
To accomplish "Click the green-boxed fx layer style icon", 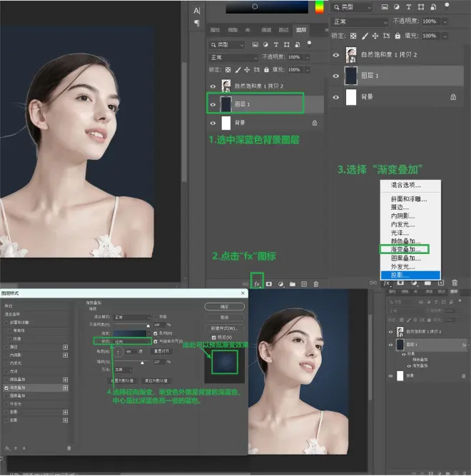I will pyautogui.click(x=257, y=283).
